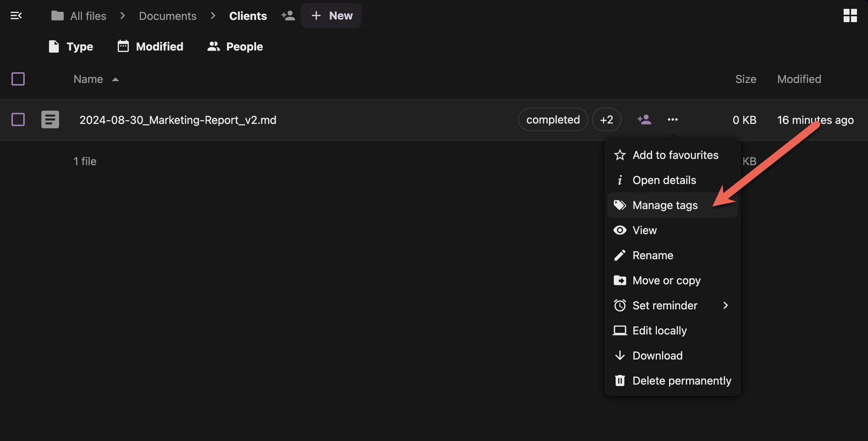
Task: Sort by Name column header
Action: click(88, 79)
